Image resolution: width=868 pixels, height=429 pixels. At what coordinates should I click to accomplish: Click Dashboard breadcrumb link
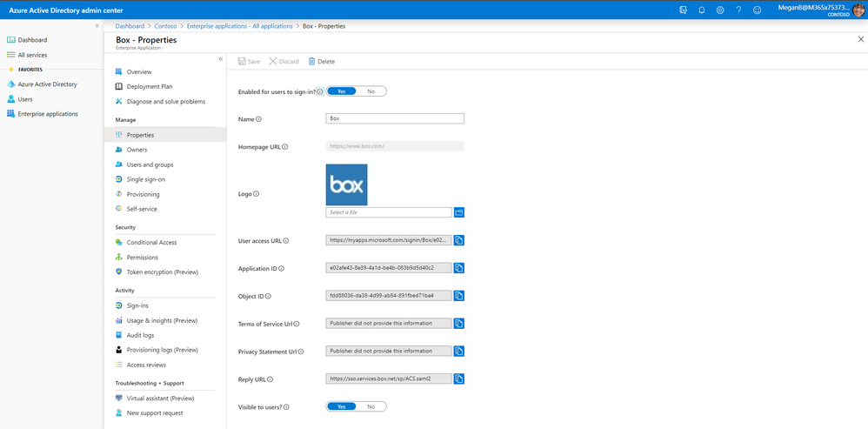click(x=130, y=26)
